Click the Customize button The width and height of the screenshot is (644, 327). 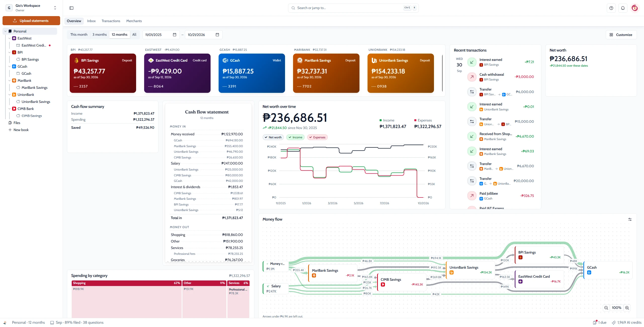(621, 35)
